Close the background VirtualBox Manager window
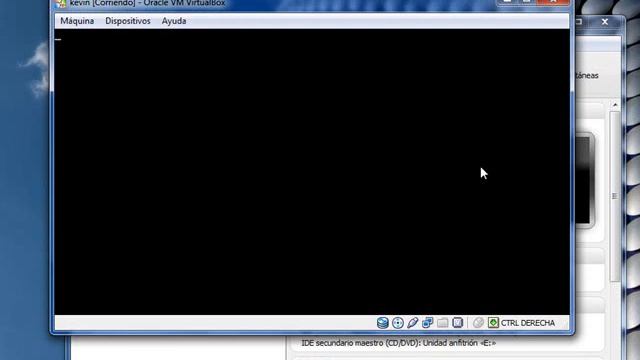Screen dimensions: 640x360 point(605,22)
